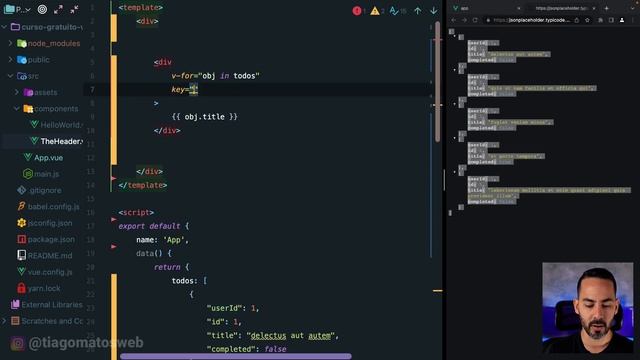Screen dimensions: 640x360
Task: Click the select opened file target icon
Action: tap(42, 9)
